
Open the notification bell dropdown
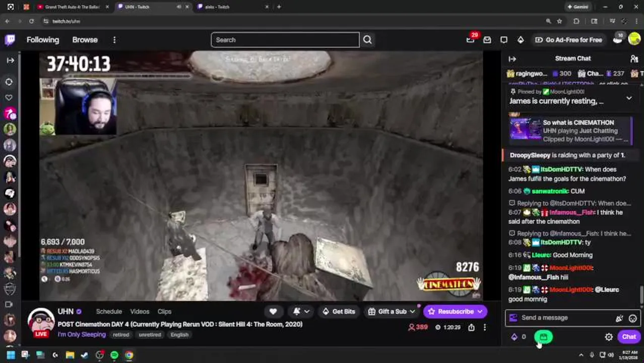tap(301, 312)
